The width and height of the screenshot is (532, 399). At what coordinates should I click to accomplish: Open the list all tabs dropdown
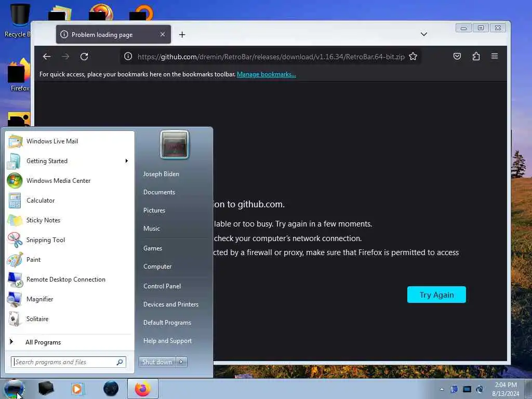click(424, 34)
